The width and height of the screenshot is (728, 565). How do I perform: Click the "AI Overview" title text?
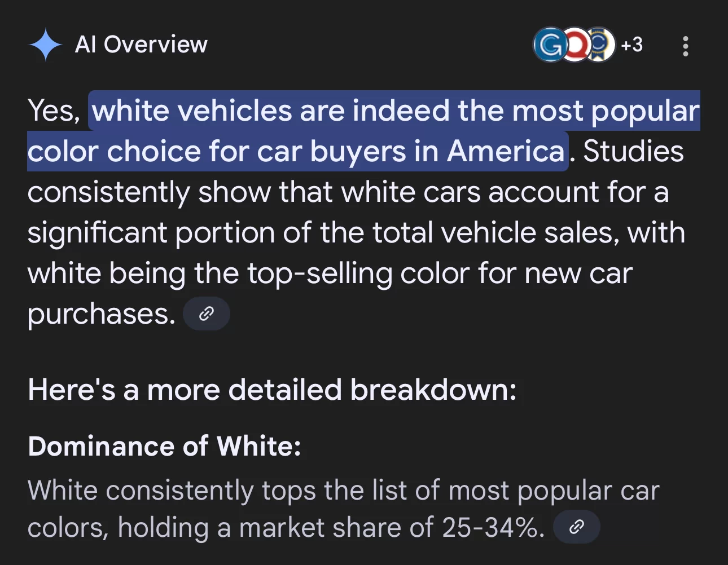(x=141, y=45)
